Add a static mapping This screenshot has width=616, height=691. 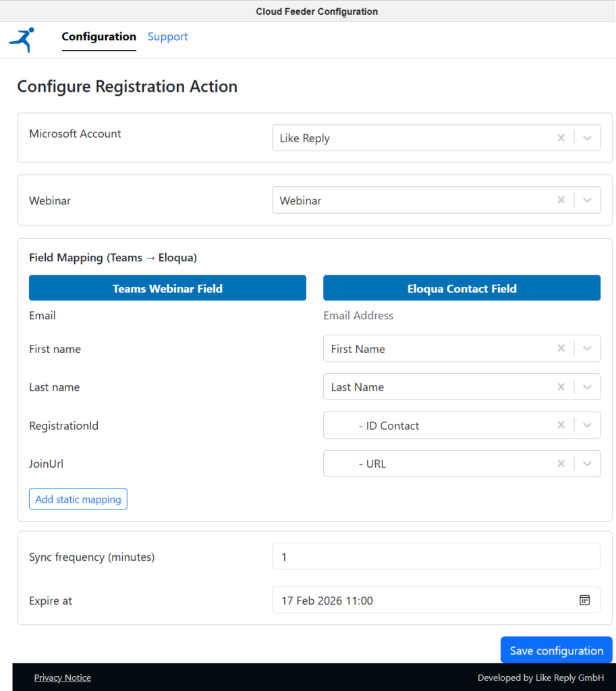[x=78, y=499]
